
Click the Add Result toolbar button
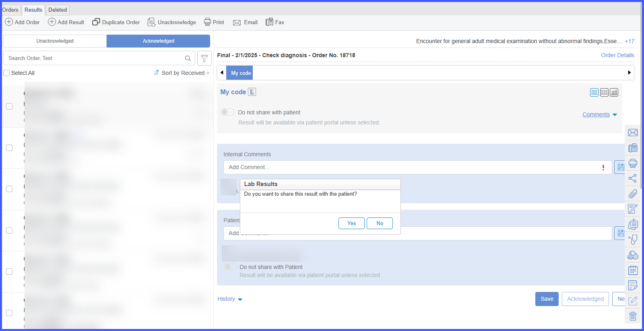pos(66,22)
